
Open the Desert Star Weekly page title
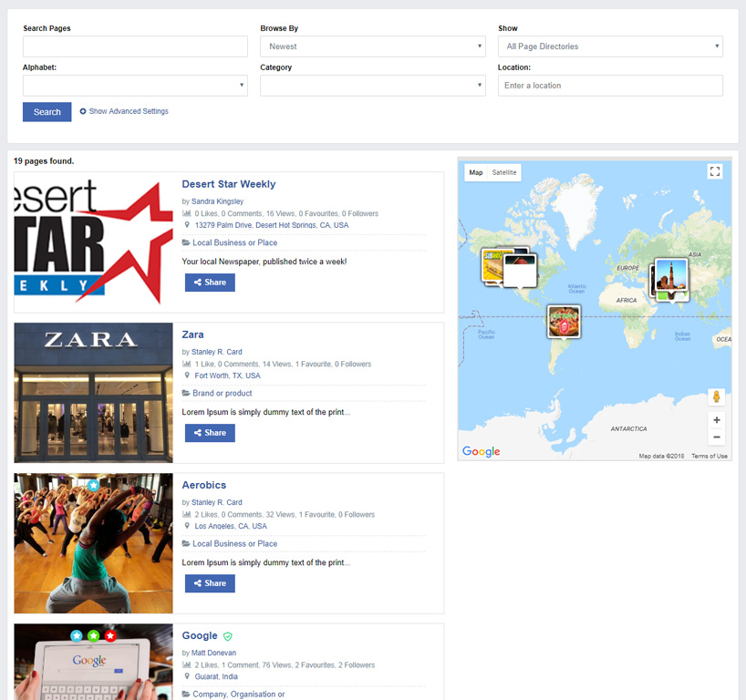tap(229, 184)
